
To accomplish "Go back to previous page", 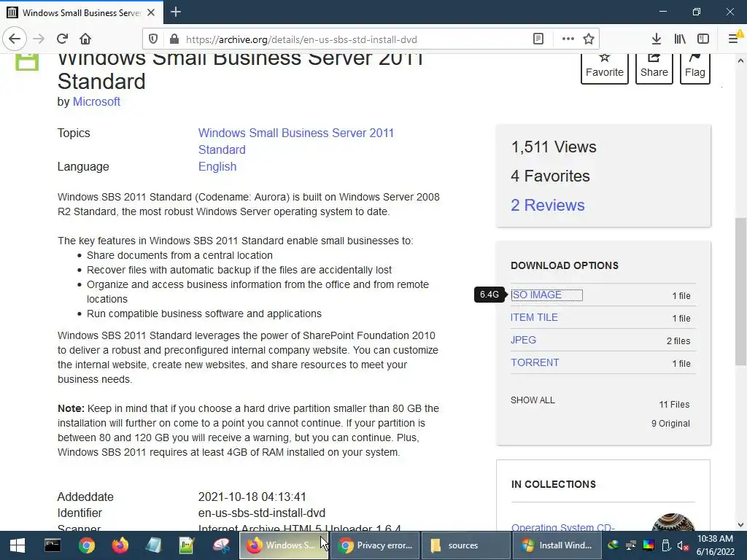I will 15,39.
